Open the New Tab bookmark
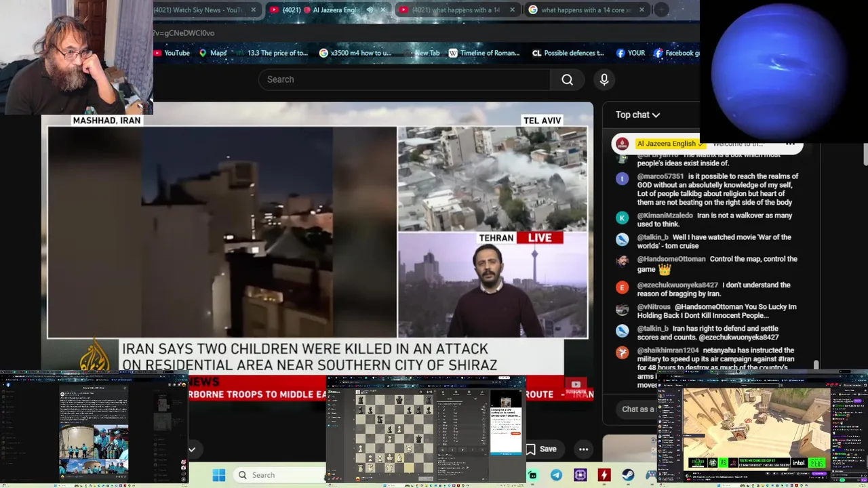Image resolution: width=868 pixels, height=488 pixels. click(x=421, y=53)
